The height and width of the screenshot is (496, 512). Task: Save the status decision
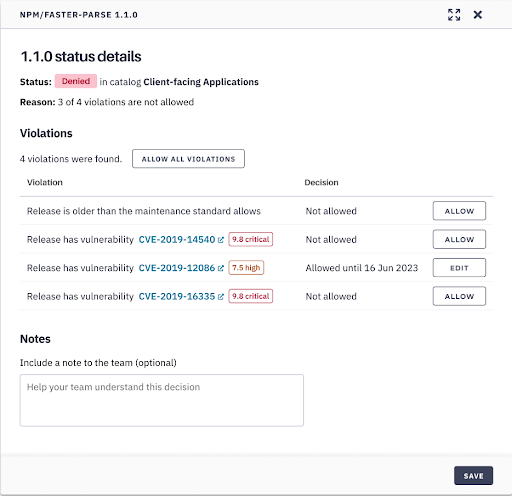pyautogui.click(x=473, y=476)
